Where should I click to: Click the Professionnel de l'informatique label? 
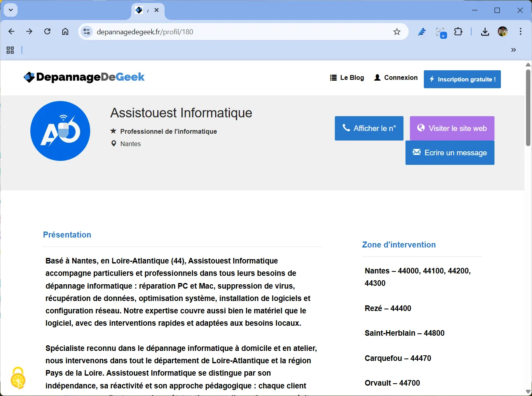(168, 131)
